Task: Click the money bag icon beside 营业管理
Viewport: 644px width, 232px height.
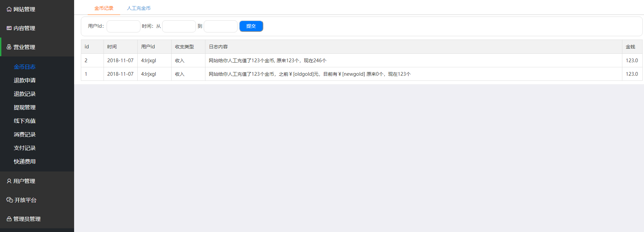Action: pyautogui.click(x=9, y=47)
